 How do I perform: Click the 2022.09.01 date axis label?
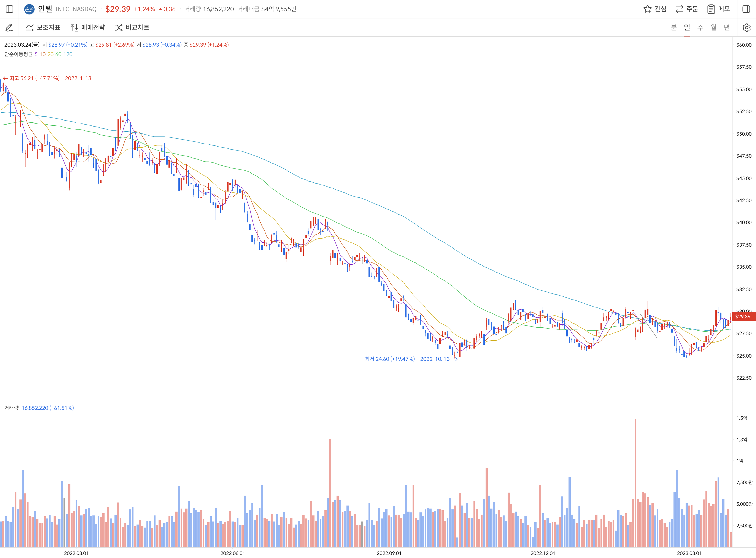389,553
